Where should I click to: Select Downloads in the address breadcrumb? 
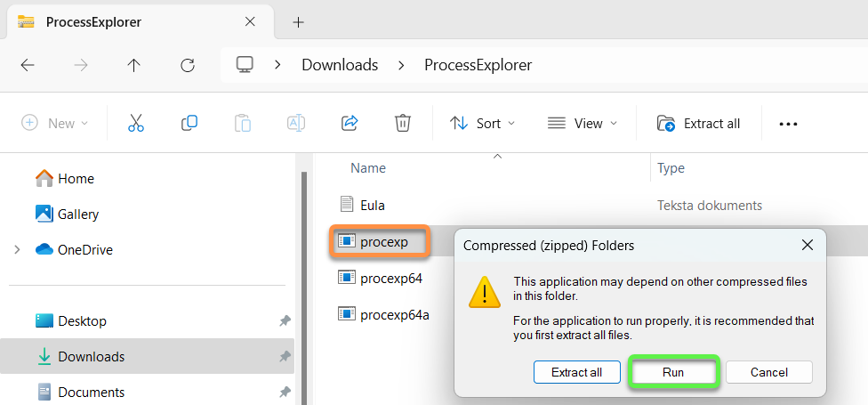point(340,65)
